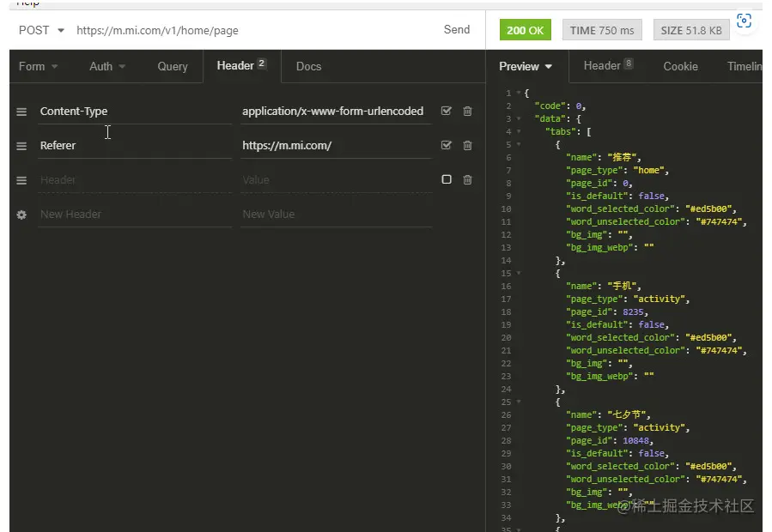772x532 pixels.
Task: Switch to the Query tab
Action: click(x=173, y=66)
